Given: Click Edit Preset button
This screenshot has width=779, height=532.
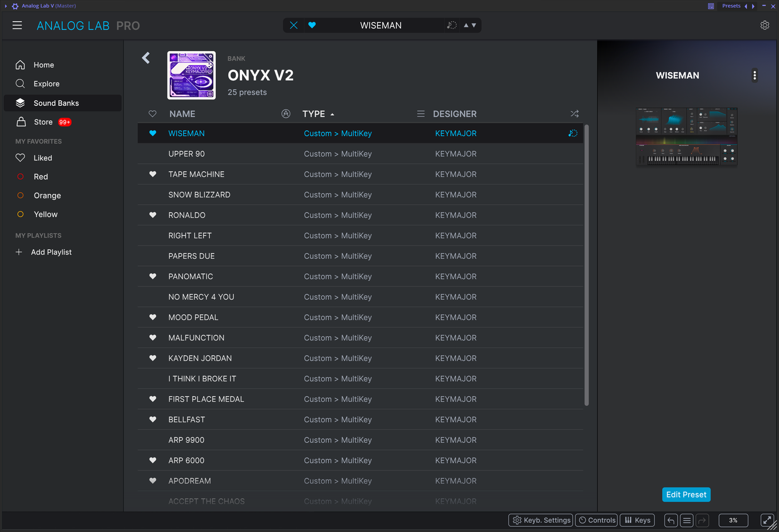Looking at the screenshot, I should tap(686, 495).
